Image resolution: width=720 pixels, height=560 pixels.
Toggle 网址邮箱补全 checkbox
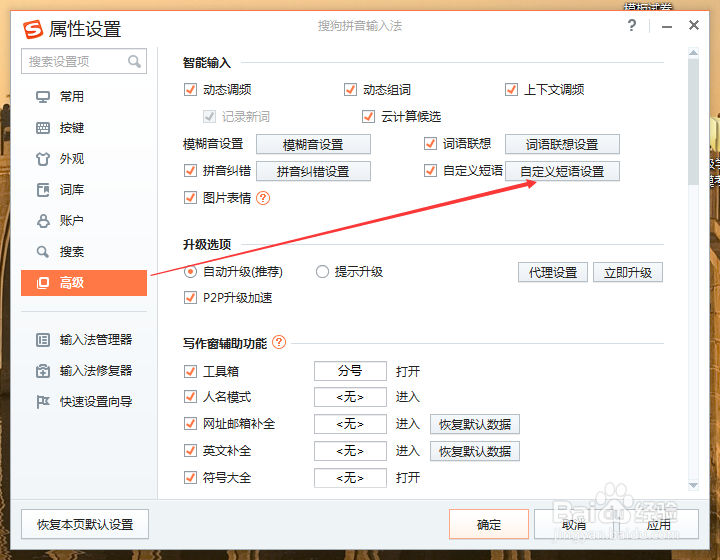[x=190, y=423]
